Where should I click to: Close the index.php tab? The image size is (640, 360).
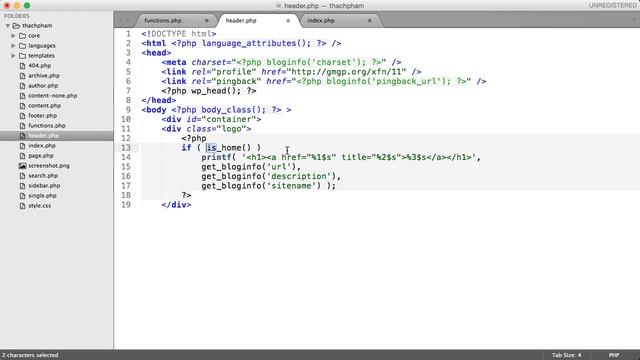tap(370, 20)
